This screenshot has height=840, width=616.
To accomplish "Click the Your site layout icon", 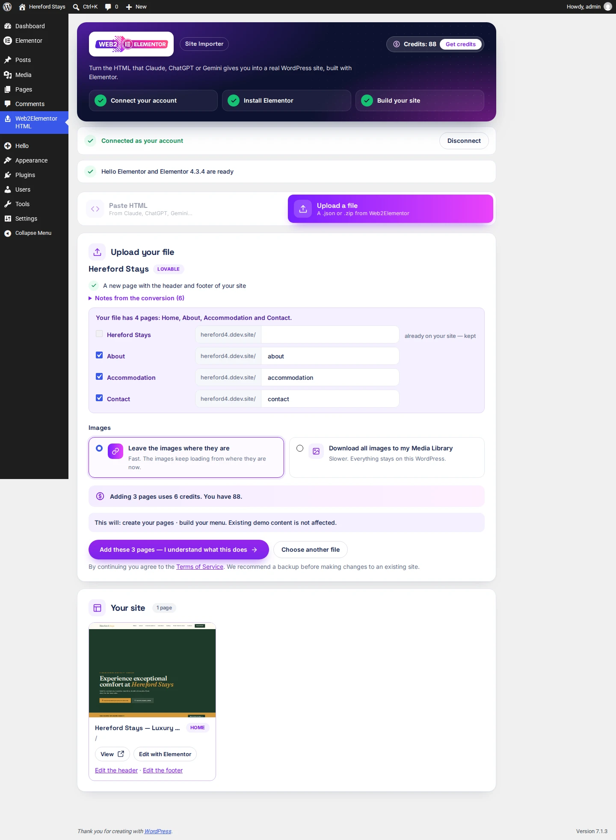I will 97,608.
